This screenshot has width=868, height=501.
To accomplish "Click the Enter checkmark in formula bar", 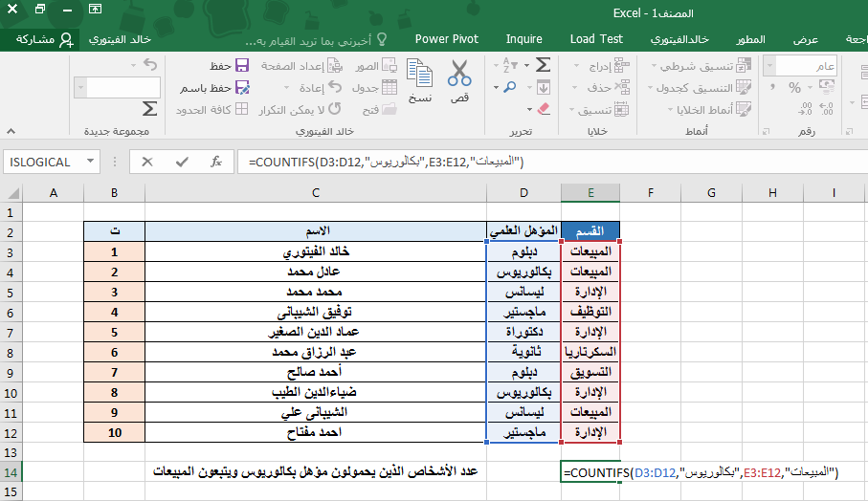I will click(x=182, y=162).
